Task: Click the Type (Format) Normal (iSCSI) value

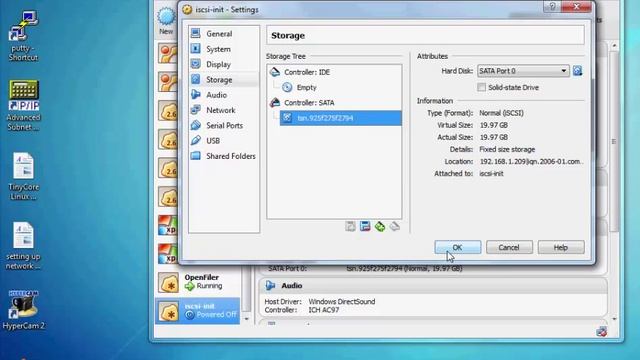Action: pos(501,113)
